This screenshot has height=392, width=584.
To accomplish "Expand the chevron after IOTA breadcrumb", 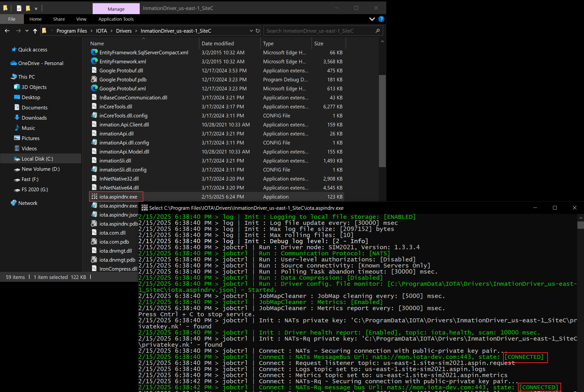I will click(x=111, y=31).
